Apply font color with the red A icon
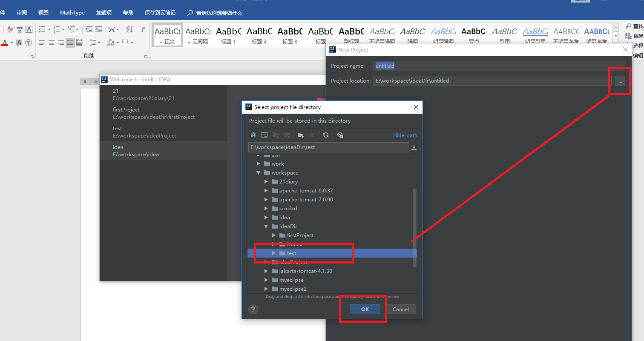The height and width of the screenshot is (341, 644). tap(5, 43)
